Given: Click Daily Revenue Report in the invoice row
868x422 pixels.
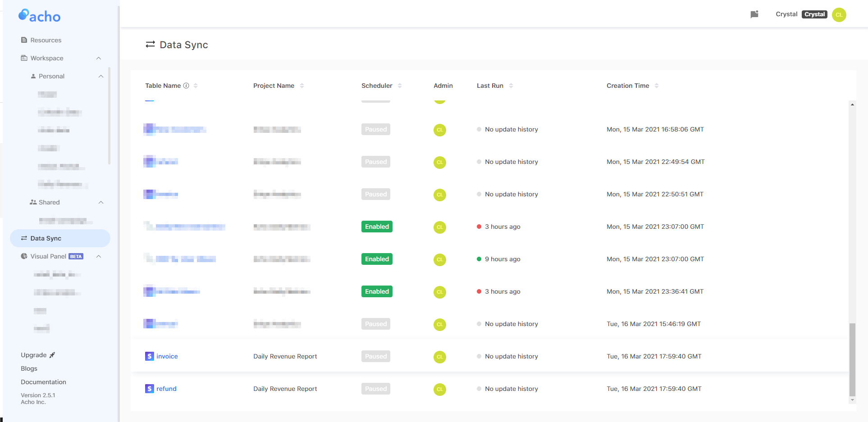Looking at the screenshot, I should [x=285, y=356].
